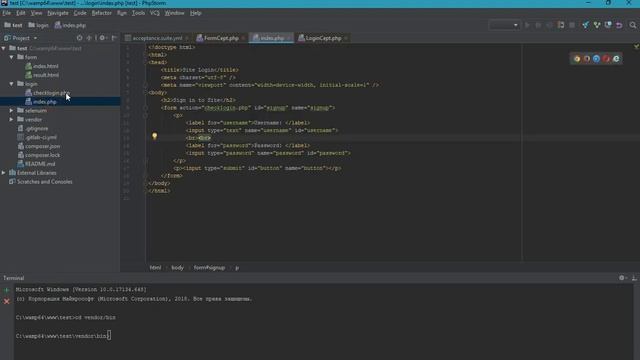Collapse the form folder arrow
This screenshot has height=360, width=640.
pyautogui.click(x=11, y=57)
